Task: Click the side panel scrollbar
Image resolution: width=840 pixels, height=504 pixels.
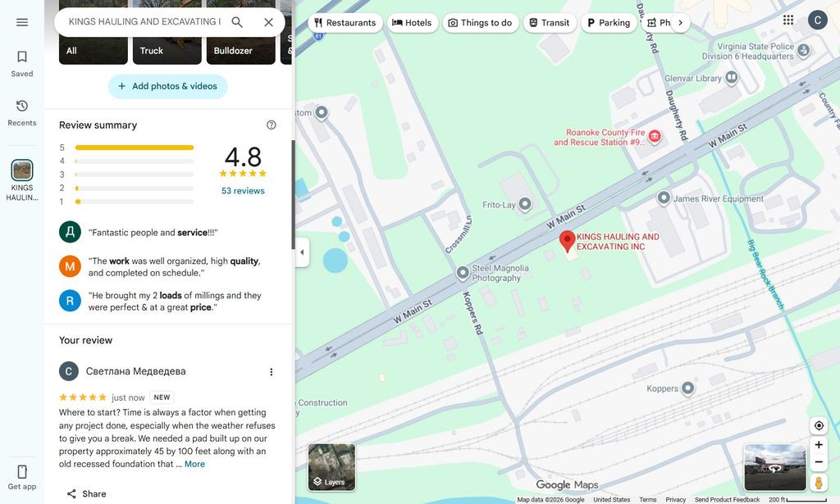Action: (x=293, y=194)
